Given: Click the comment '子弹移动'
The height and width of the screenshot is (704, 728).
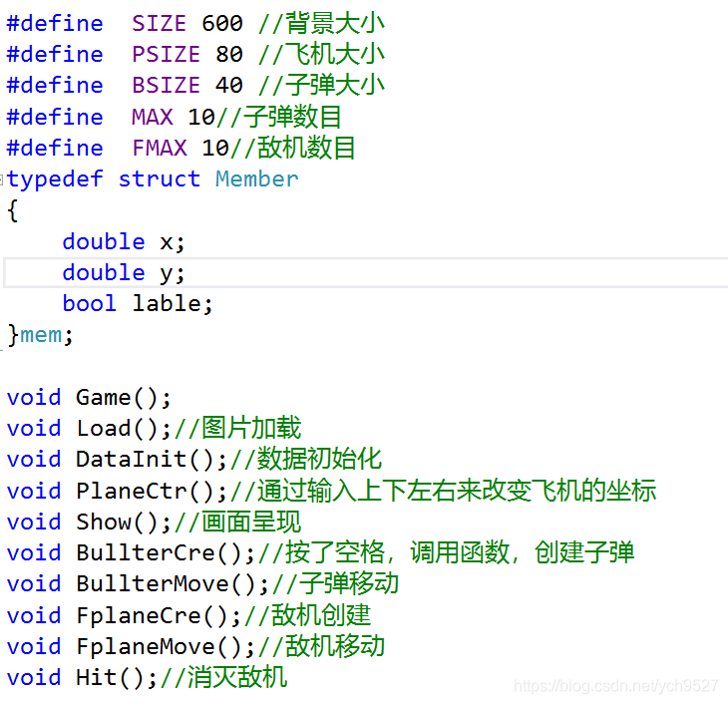Looking at the screenshot, I should tap(349, 584).
